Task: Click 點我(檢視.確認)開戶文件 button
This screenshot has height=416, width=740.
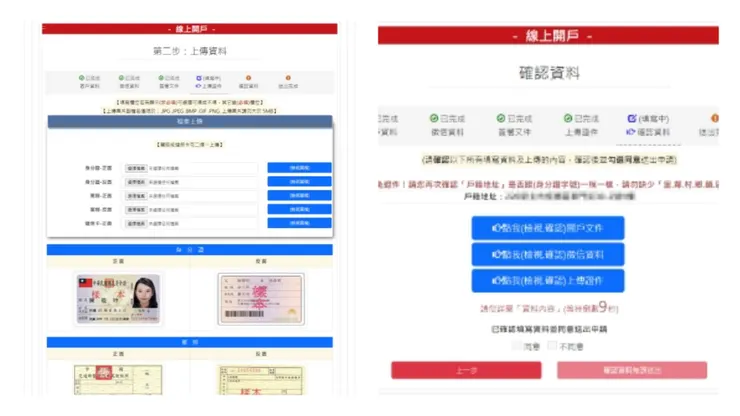Action: (x=547, y=228)
